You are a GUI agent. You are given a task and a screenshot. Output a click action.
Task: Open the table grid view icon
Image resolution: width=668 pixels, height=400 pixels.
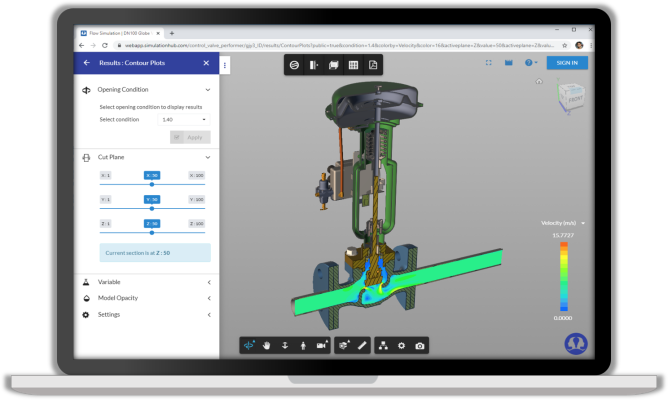pos(353,65)
